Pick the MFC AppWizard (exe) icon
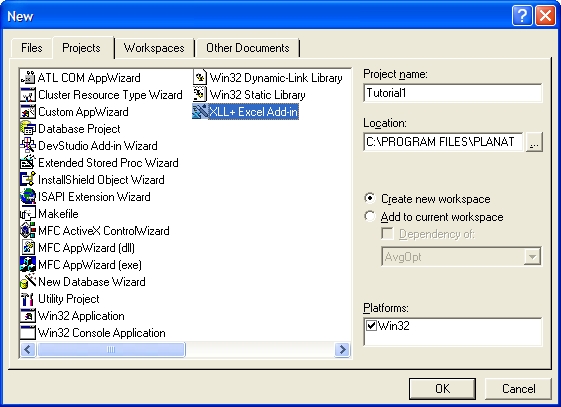The width and height of the screenshot is (561, 407). tap(28, 265)
